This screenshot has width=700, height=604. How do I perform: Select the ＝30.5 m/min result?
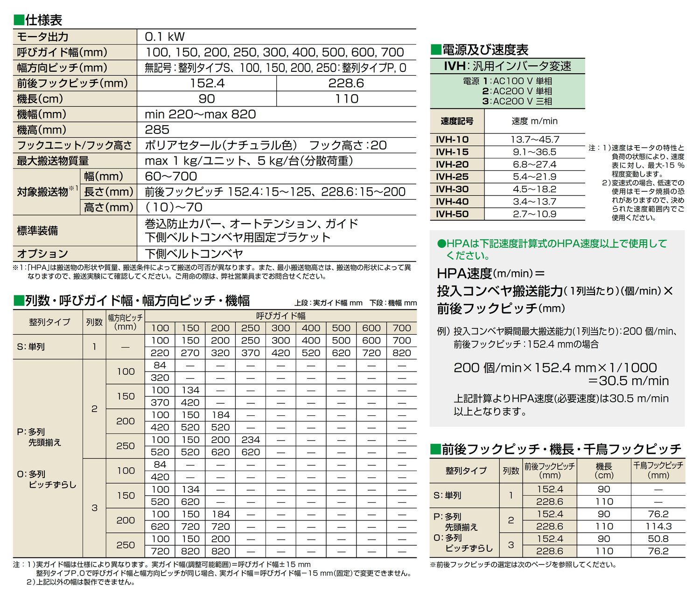tap(628, 381)
